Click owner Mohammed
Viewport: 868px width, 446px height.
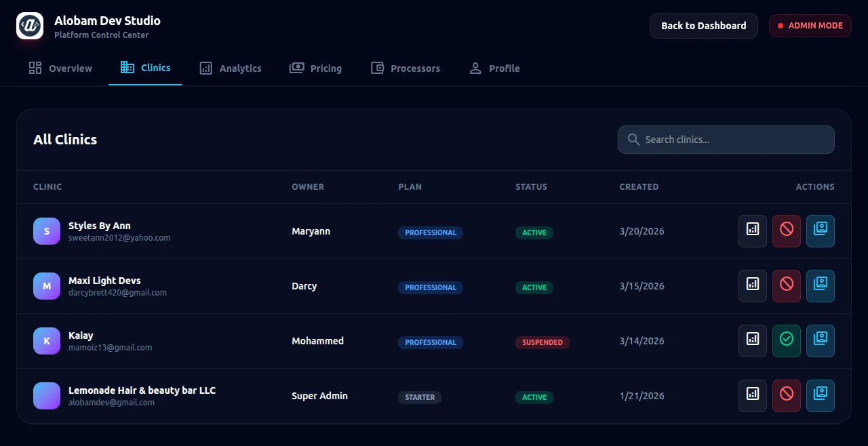click(x=317, y=341)
